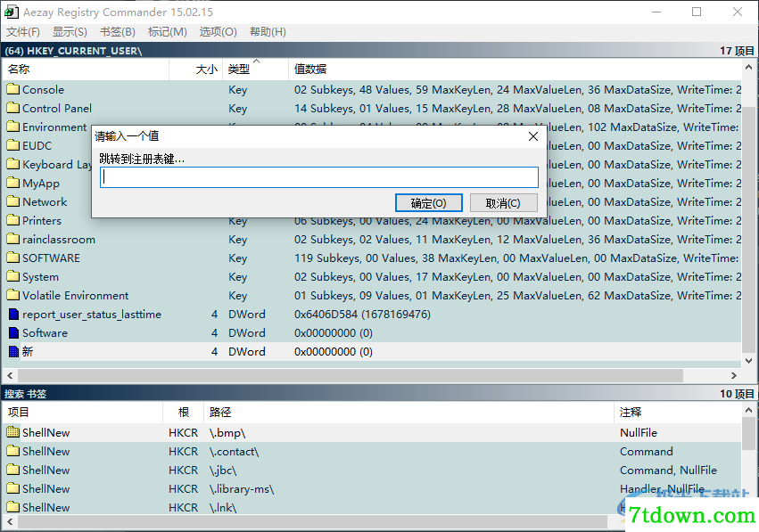Click the Environment key folder icon
759x532 pixels.
tap(13, 127)
